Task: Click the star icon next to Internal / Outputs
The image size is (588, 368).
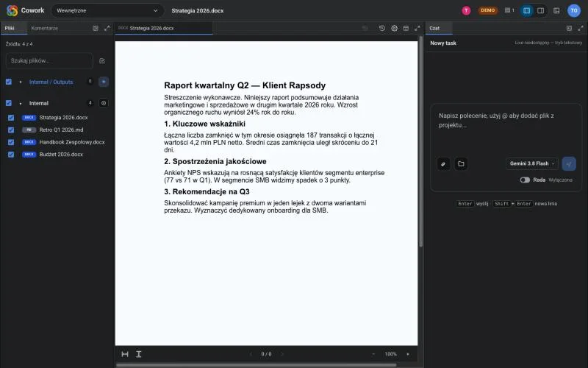Action: [104, 82]
